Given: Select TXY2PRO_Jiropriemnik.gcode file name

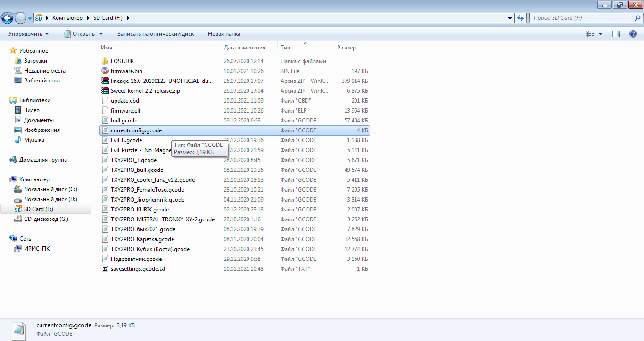Looking at the screenshot, I should tap(148, 200).
